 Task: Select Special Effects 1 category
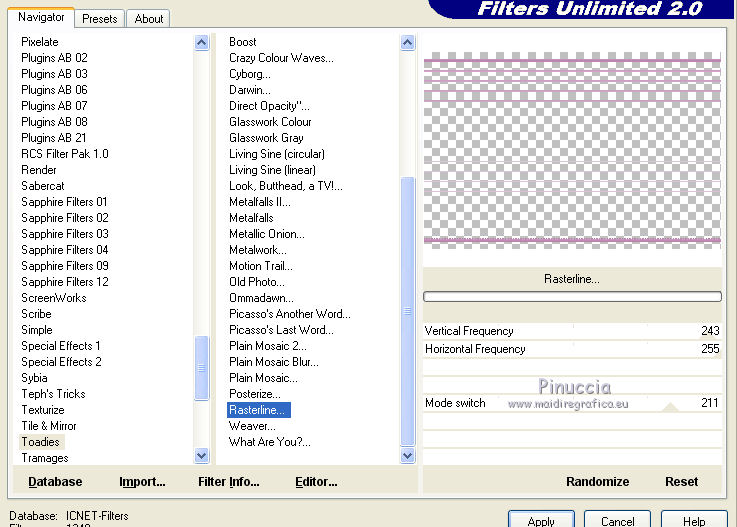pyautogui.click(x=61, y=346)
